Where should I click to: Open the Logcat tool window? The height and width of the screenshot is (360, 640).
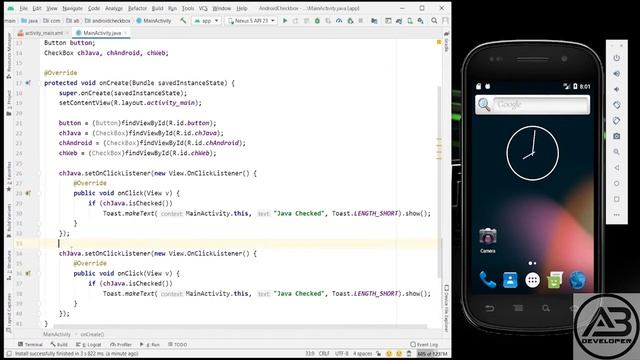point(89,344)
